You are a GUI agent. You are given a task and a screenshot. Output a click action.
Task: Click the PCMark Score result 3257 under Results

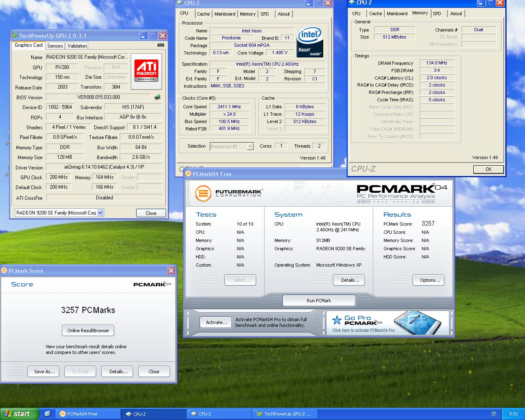click(x=428, y=224)
